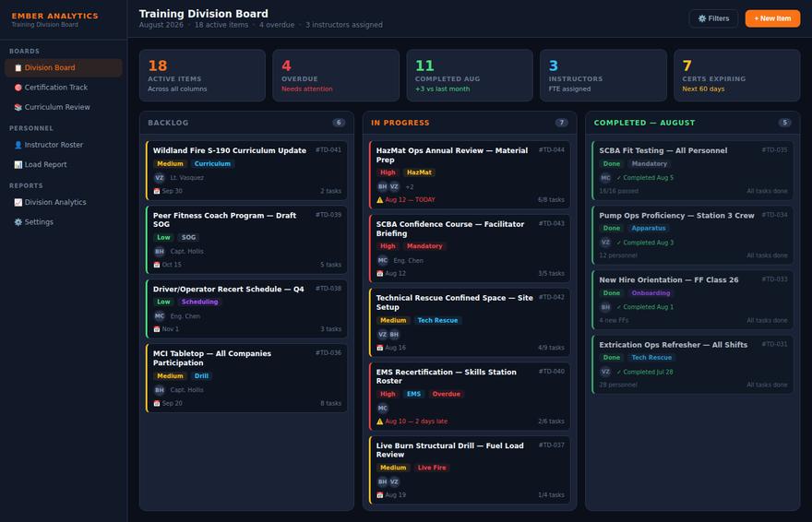The image size is (812, 522).
Task: Open SCBA Confidence Course card title
Action: pyautogui.click(x=449, y=229)
